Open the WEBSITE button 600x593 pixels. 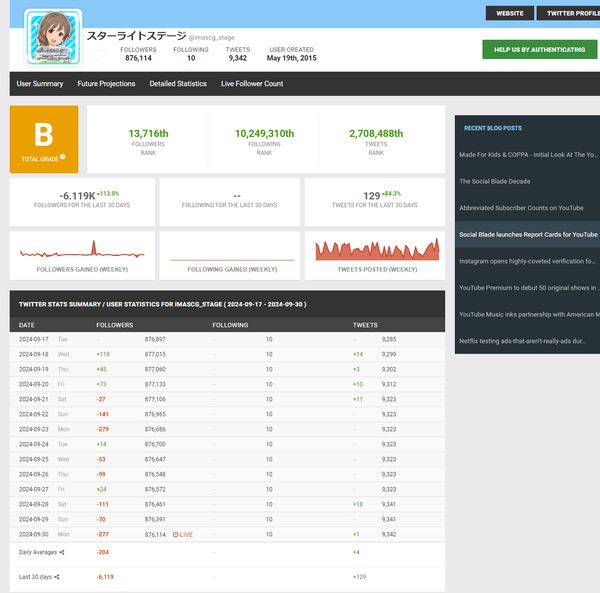pos(510,13)
